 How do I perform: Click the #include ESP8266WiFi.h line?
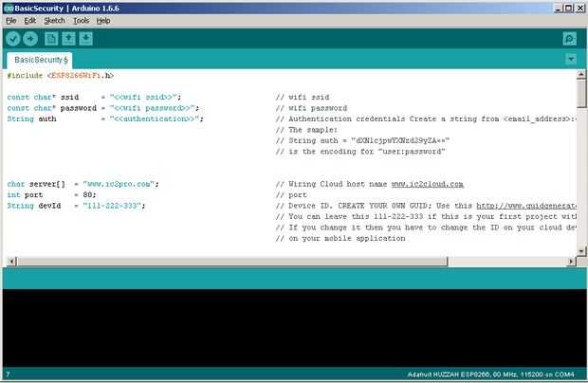tap(61, 75)
